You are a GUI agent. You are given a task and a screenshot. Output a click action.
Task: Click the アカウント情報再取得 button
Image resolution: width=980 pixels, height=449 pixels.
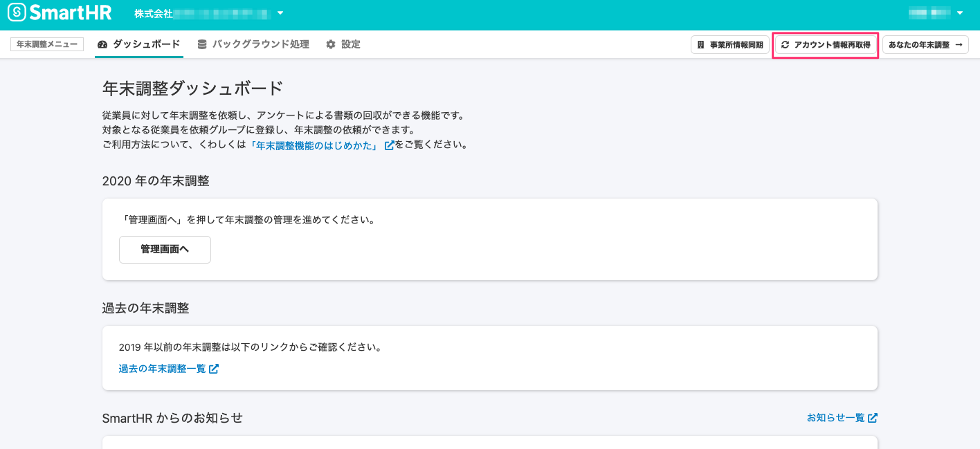(x=826, y=45)
